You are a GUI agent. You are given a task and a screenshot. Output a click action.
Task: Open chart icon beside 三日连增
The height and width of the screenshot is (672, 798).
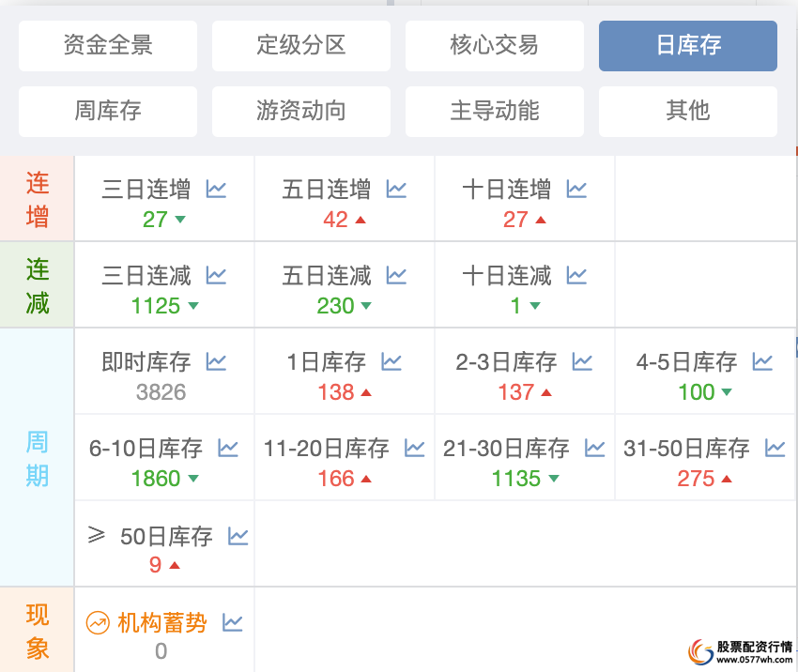click(217, 190)
